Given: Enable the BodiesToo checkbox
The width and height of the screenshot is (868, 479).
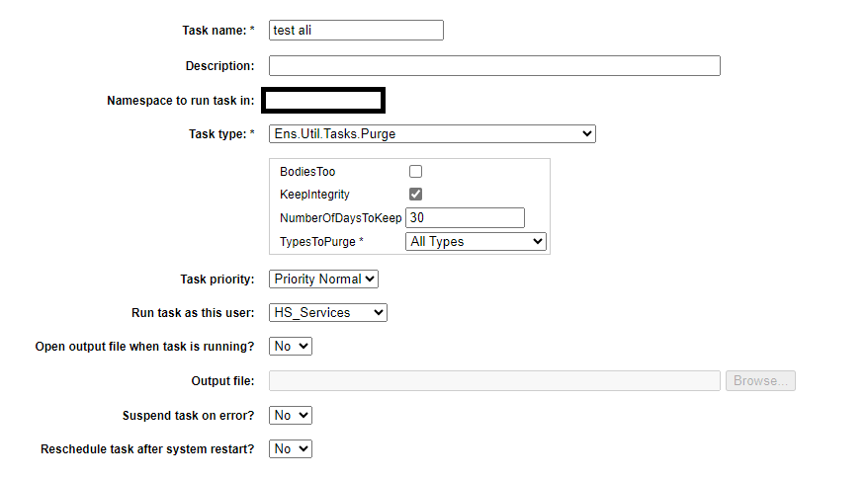Looking at the screenshot, I should (x=416, y=172).
